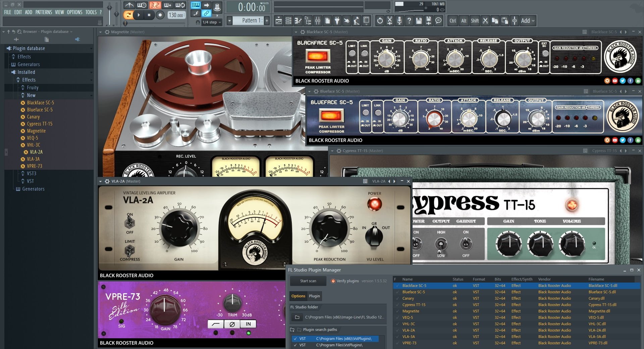
Task: Toggle song/pattern mode orange button
Action: (128, 15)
